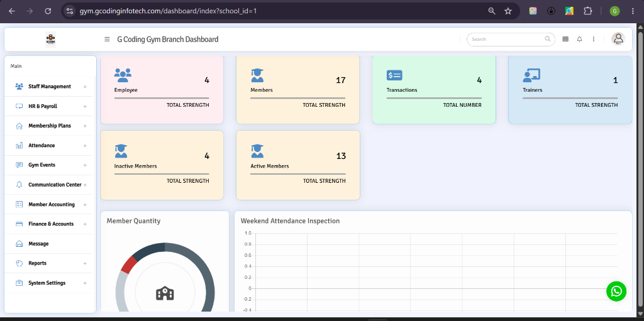This screenshot has width=644, height=321.
Task: Click the Active Members card icon
Action: pos(257,151)
